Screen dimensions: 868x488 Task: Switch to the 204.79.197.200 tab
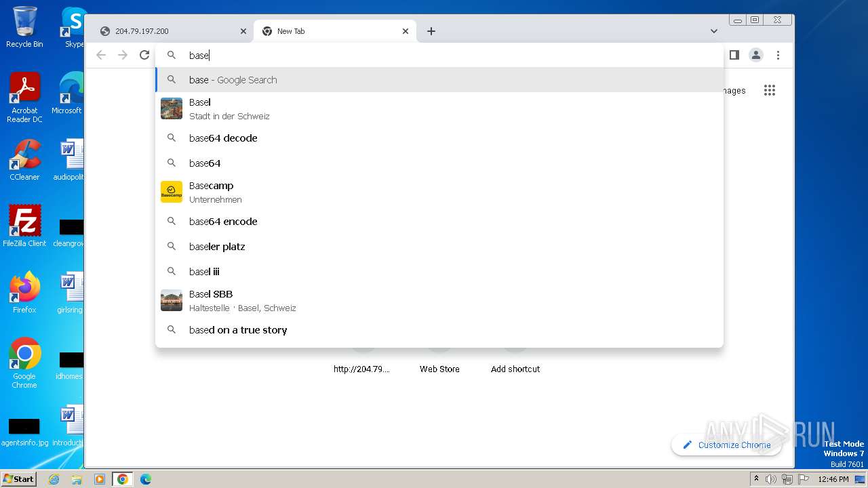[x=173, y=31]
